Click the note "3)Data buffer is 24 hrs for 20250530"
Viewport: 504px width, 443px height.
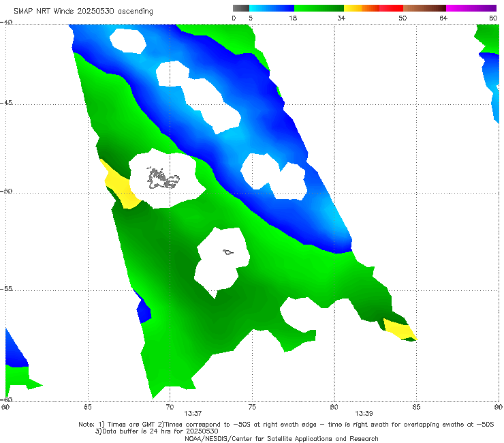[x=157, y=431]
